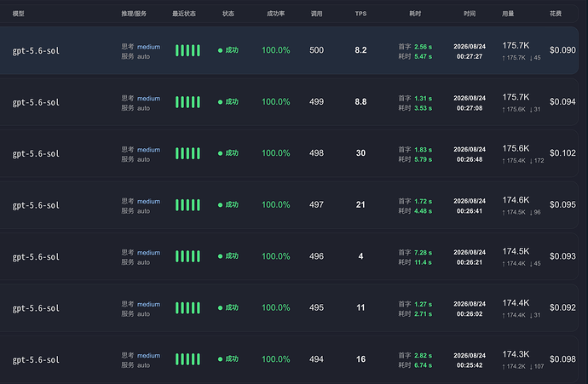Click the 用量 column header
This screenshot has width=588, height=384.
pyautogui.click(x=508, y=14)
